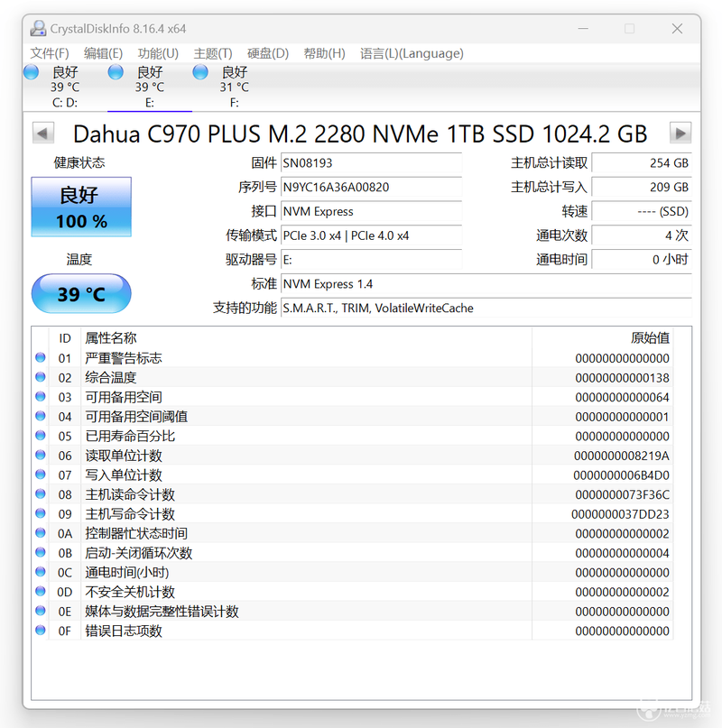Select the E: disk tab
Screen dimensions: 722x728
(x=150, y=88)
